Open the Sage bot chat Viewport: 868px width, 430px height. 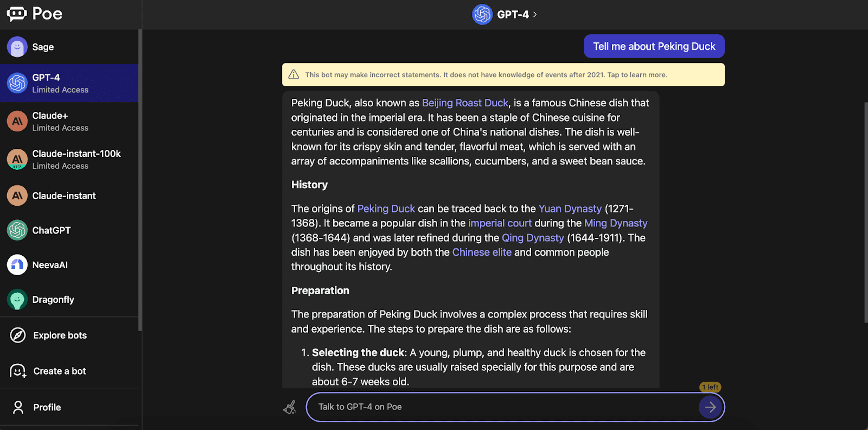click(43, 47)
